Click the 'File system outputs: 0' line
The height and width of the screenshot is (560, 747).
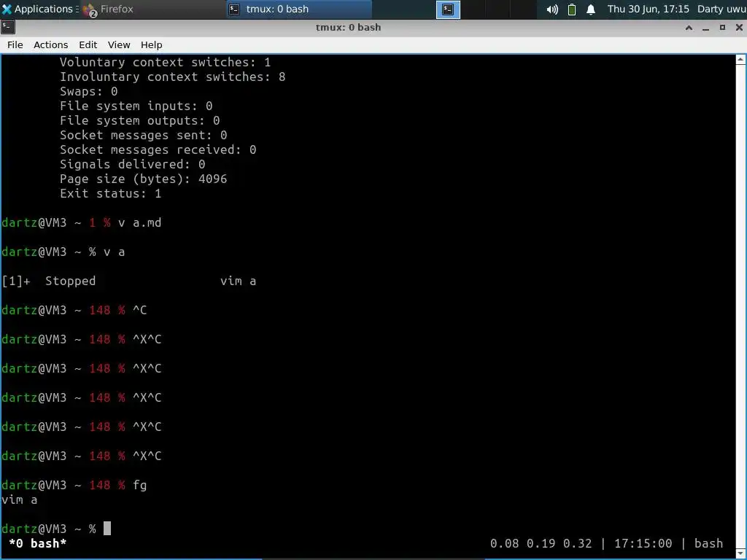[139, 120]
